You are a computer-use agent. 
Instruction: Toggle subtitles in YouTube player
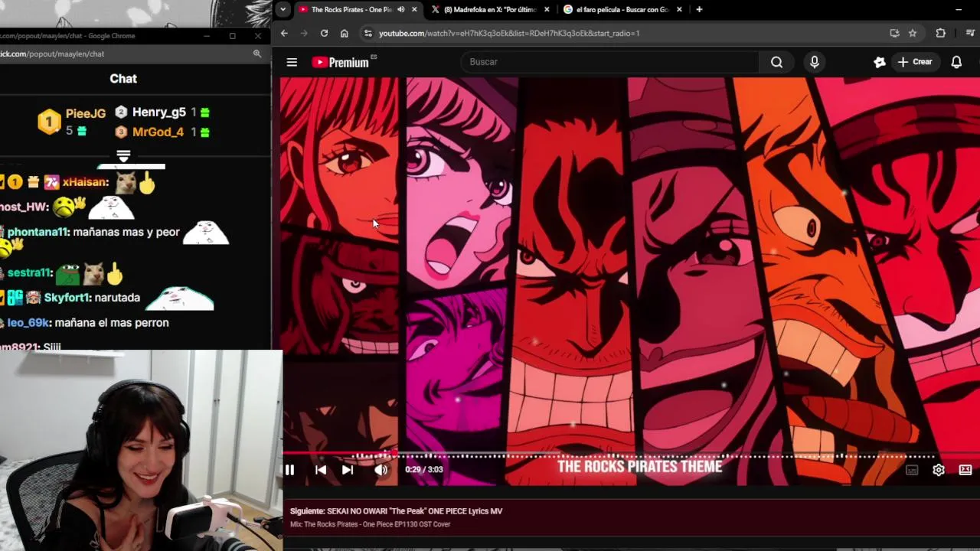[912, 470]
